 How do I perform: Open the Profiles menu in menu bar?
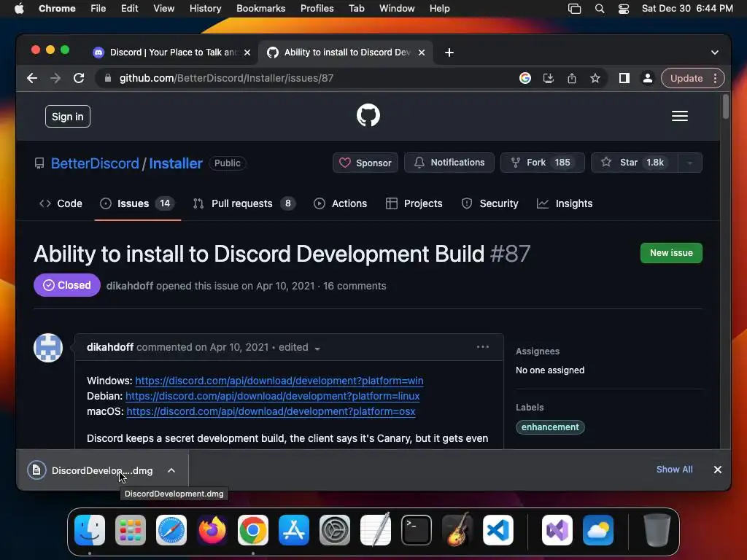[317, 9]
